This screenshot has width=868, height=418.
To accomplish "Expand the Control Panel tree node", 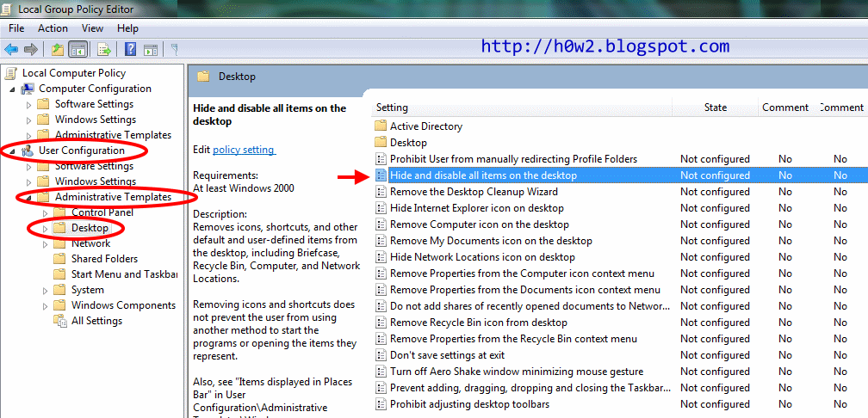I will (46, 212).
